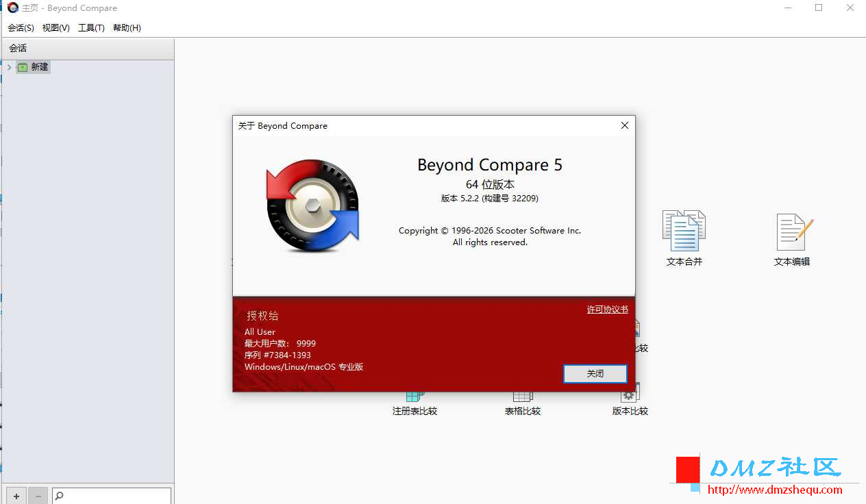This screenshot has width=866, height=504.
Task: Open the 许可协议书 license link
Action: (608, 310)
